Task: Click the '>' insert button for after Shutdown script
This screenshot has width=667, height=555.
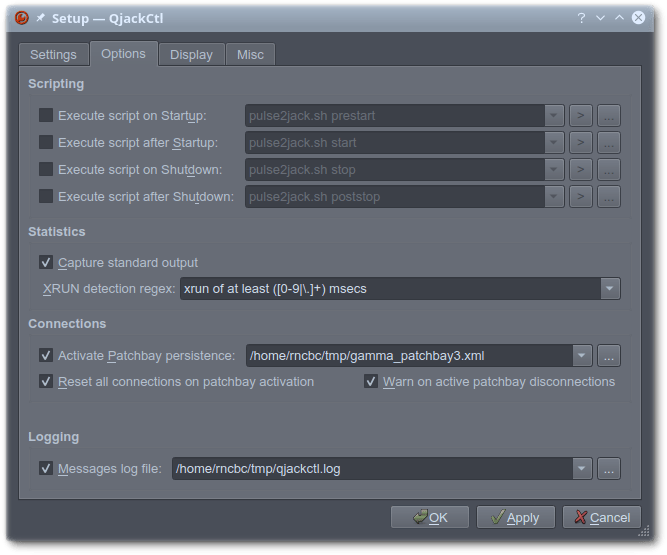Action: (x=581, y=196)
